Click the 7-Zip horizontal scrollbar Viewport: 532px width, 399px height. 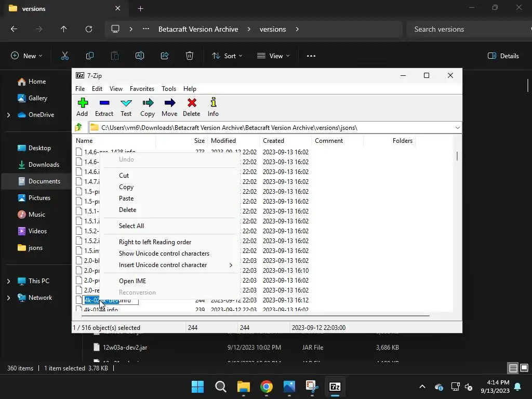coord(256,315)
